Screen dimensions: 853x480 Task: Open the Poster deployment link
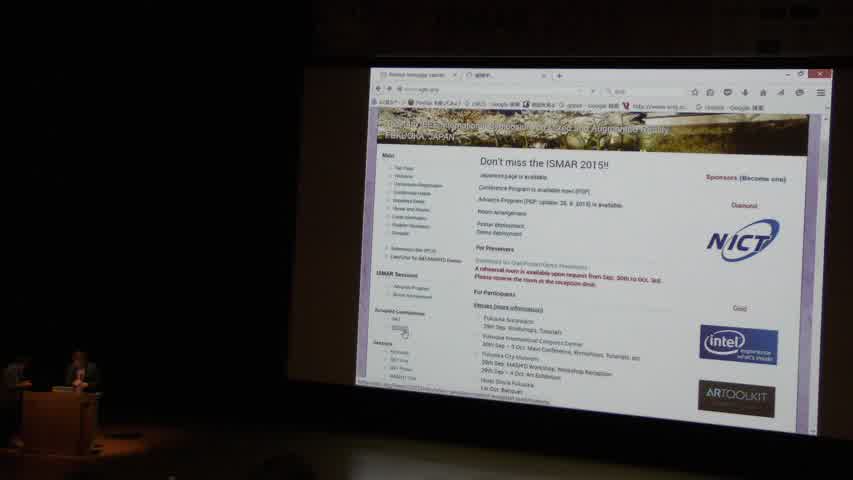500,225
